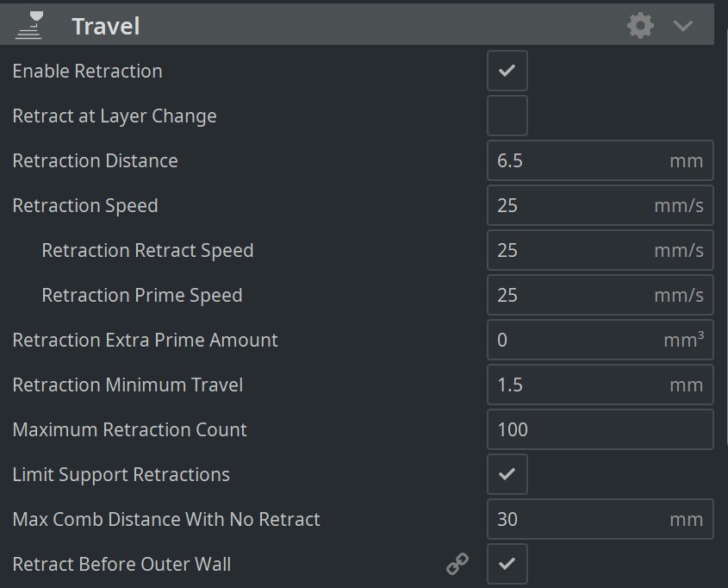Screen dimensions: 728x588
Task: Collapse the Travel section chevron
Action: [x=683, y=26]
